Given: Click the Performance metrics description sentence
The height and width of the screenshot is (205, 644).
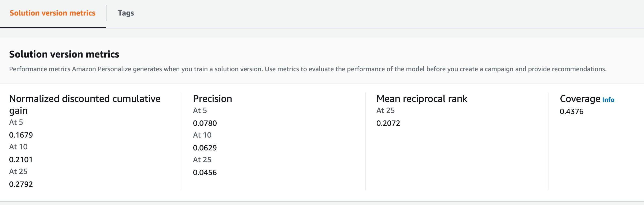Looking at the screenshot, I should click(308, 69).
